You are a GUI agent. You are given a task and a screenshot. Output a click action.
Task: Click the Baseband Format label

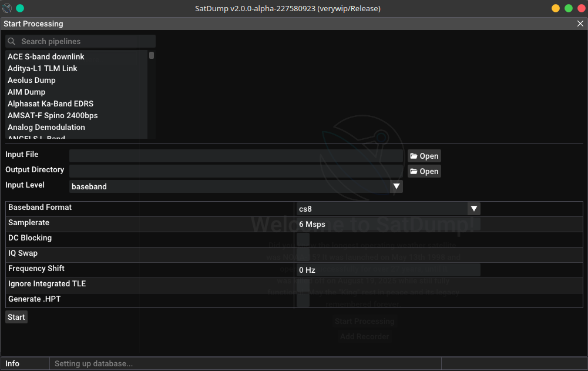(40, 208)
